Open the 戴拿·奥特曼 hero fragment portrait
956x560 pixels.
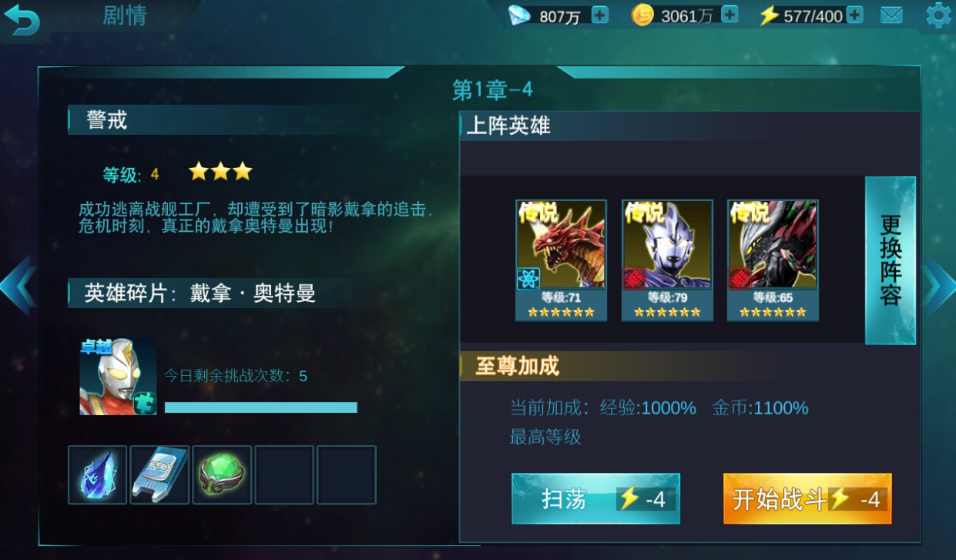tap(118, 377)
